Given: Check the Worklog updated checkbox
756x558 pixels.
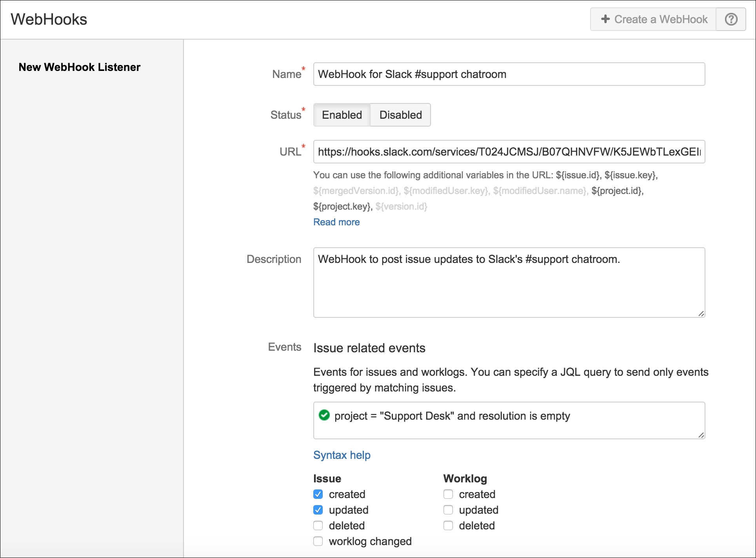Looking at the screenshot, I should 448,510.
